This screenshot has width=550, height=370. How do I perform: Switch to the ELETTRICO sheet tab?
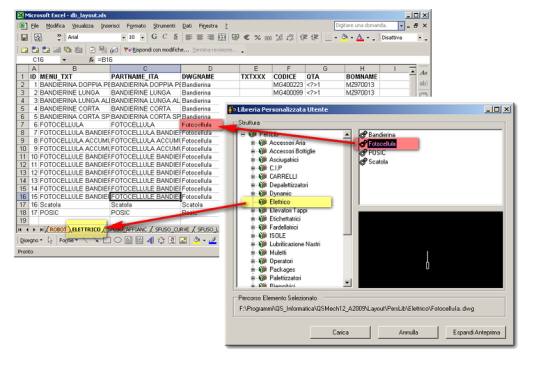[x=86, y=229]
